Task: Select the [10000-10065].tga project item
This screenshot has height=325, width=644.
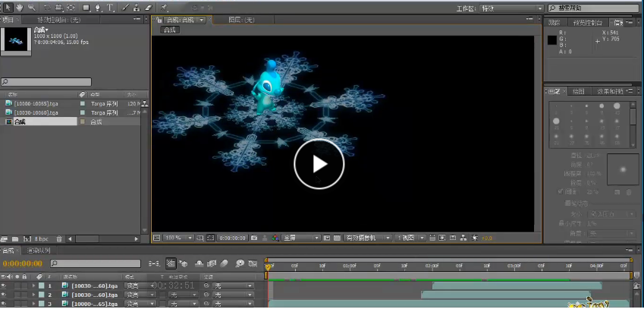Action: 36,104
